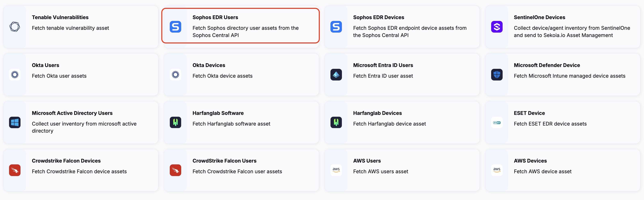The image size is (644, 200).
Task: Select the CrowdStrike Falcon Users title
Action: [x=224, y=161]
